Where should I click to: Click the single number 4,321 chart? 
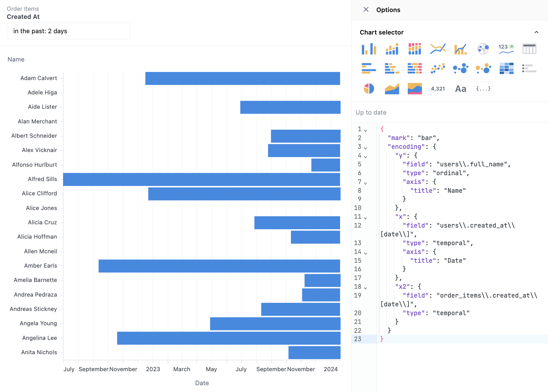coord(438,89)
